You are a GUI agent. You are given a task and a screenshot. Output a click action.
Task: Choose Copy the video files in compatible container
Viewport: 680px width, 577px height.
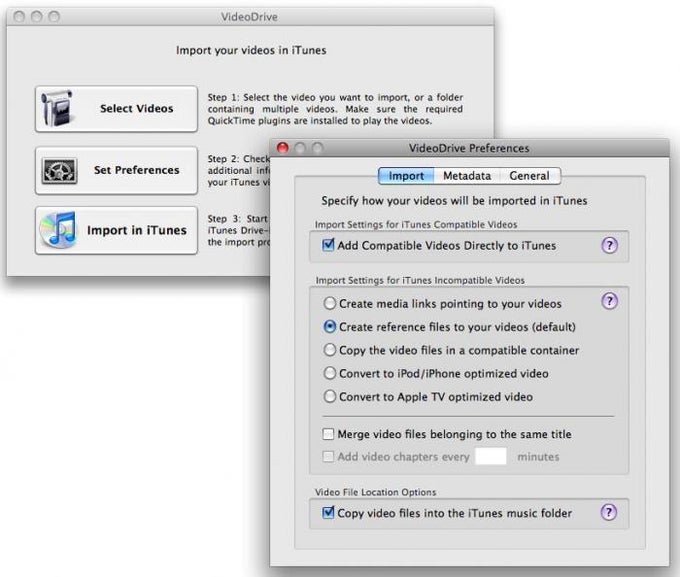click(x=330, y=350)
